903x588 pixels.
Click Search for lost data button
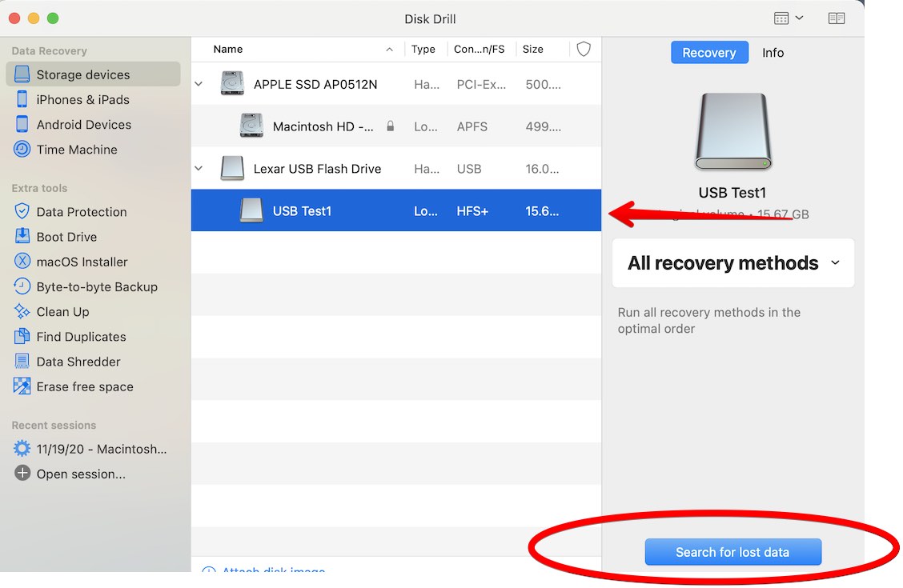tap(732, 552)
